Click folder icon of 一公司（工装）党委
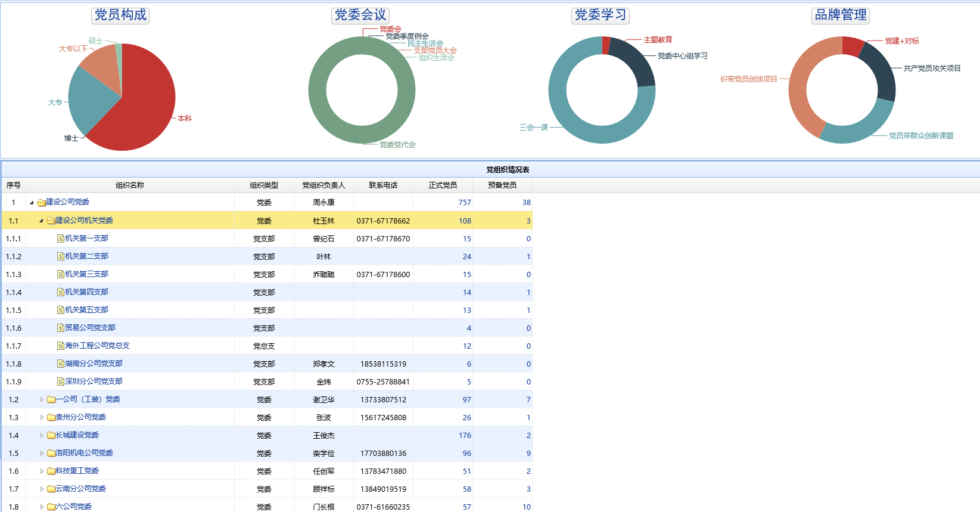 pos(51,399)
